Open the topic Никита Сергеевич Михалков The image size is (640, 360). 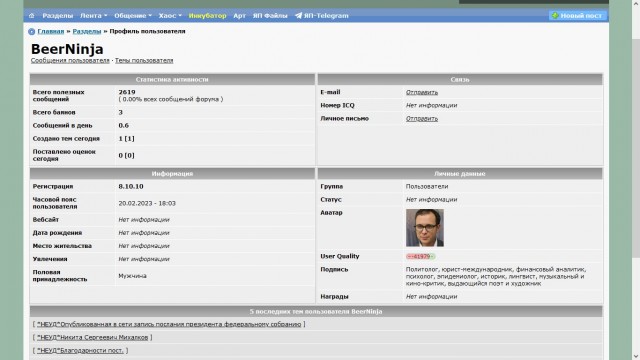point(93,337)
